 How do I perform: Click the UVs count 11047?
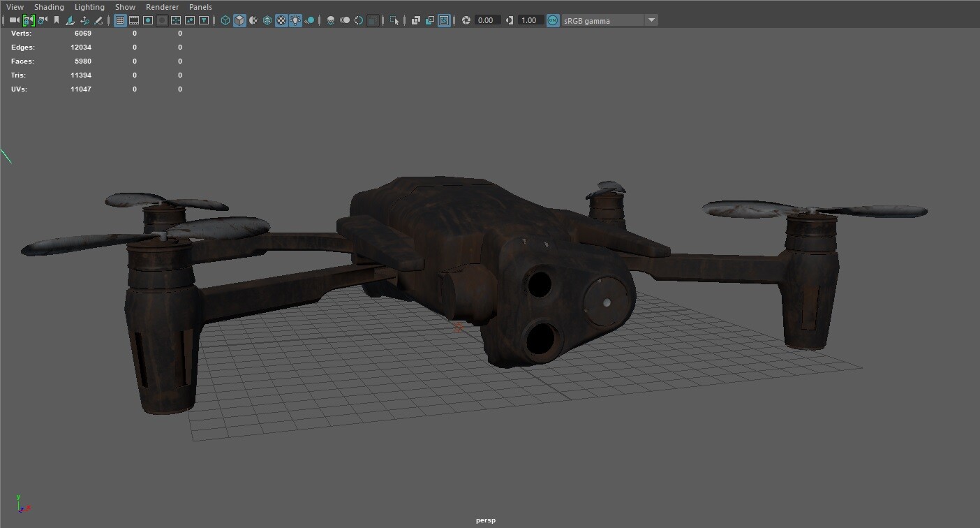pos(81,89)
